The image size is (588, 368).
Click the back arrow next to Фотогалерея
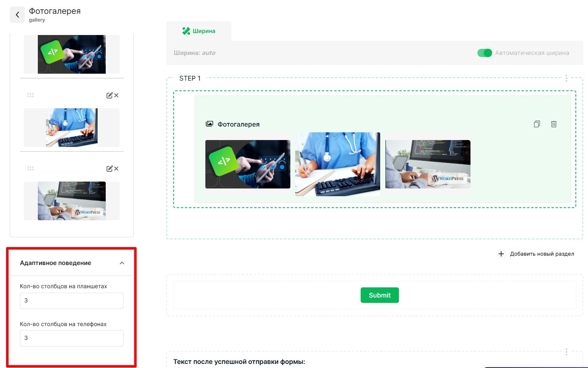[17, 15]
